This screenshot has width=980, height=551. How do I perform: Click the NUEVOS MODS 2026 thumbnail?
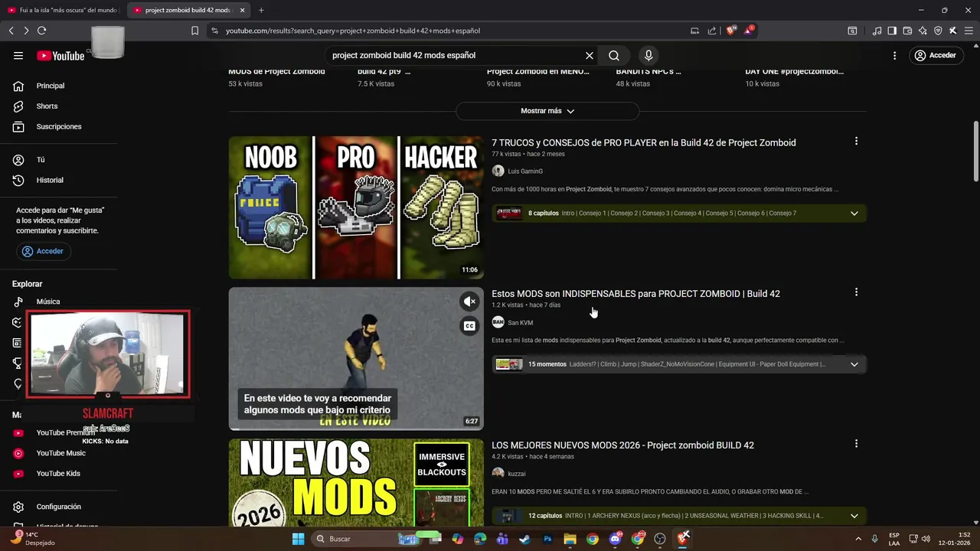pos(356,482)
